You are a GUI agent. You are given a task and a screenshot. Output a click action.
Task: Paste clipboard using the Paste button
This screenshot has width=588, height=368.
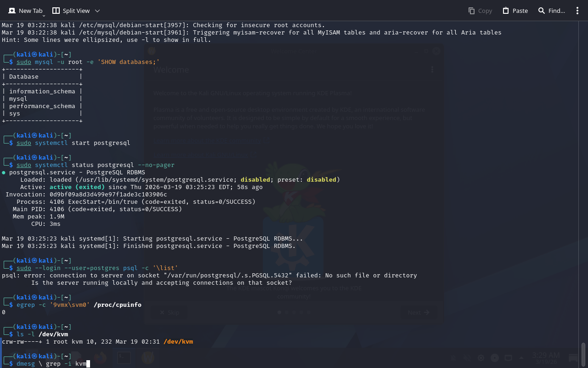[515, 11]
